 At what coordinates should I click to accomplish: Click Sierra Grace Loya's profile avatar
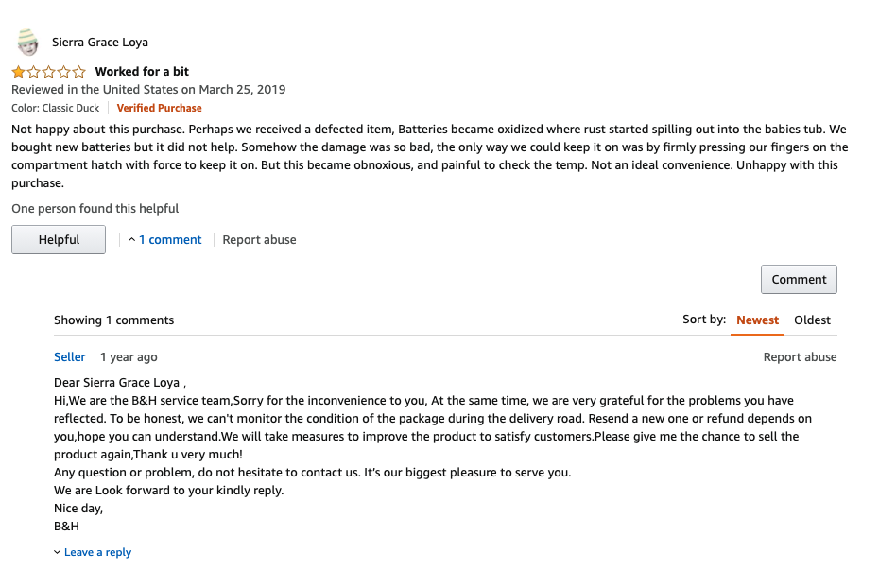[x=28, y=43]
